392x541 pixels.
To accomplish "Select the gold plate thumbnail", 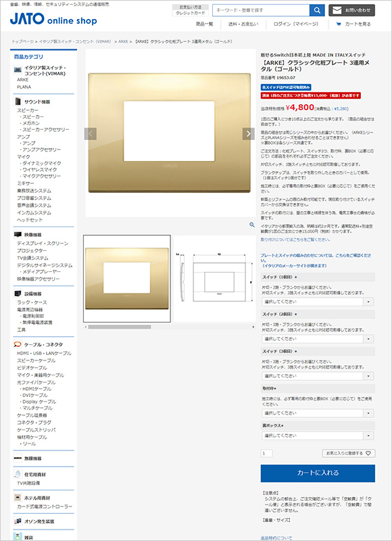I will [x=127, y=279].
